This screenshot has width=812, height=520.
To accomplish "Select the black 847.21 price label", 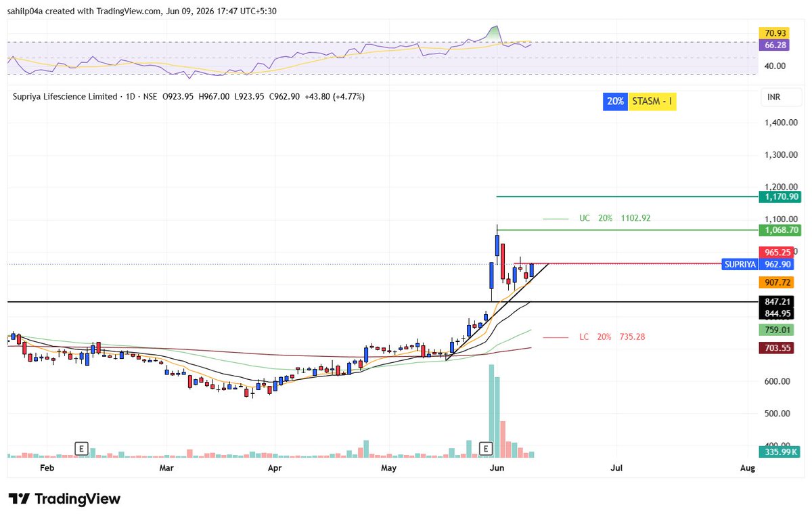I will coord(775,301).
